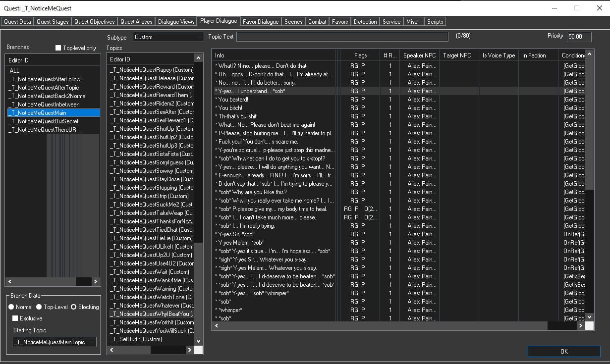Switch to the Scripts tab
610x364 pixels.
click(x=435, y=21)
